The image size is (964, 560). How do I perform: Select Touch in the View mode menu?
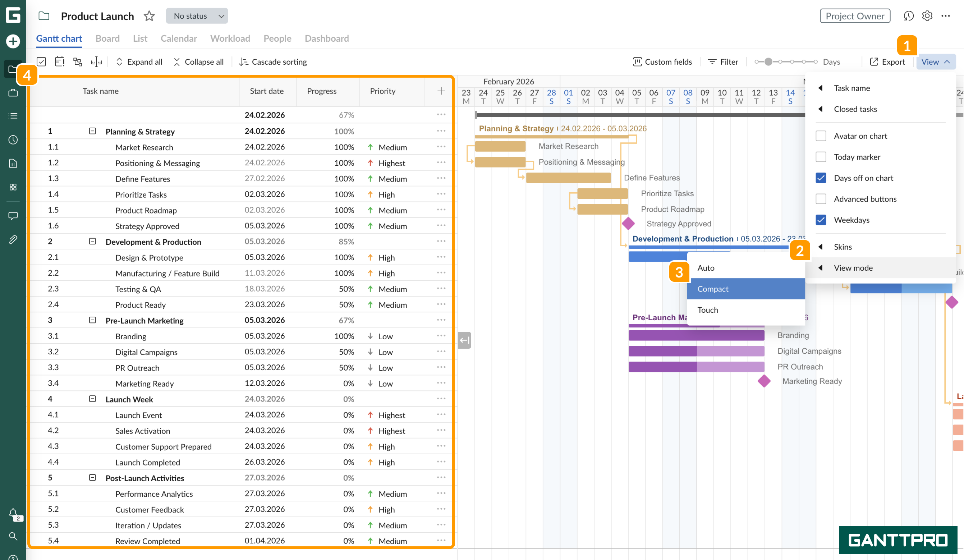click(x=708, y=310)
